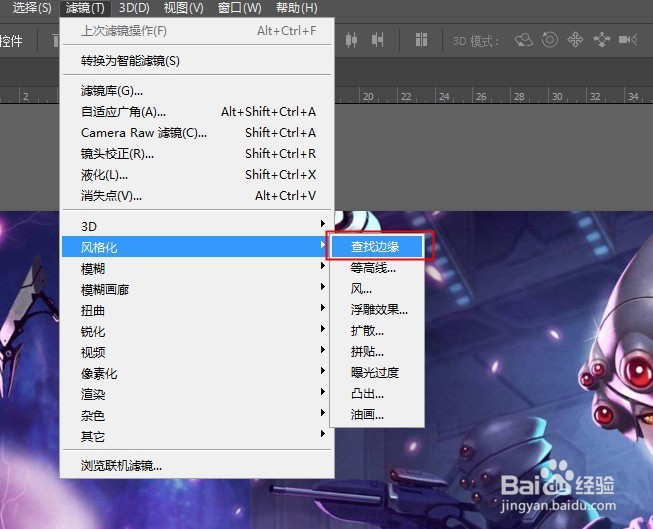
Task: Expand the 模糊画廊 submenu
Action: (197, 289)
